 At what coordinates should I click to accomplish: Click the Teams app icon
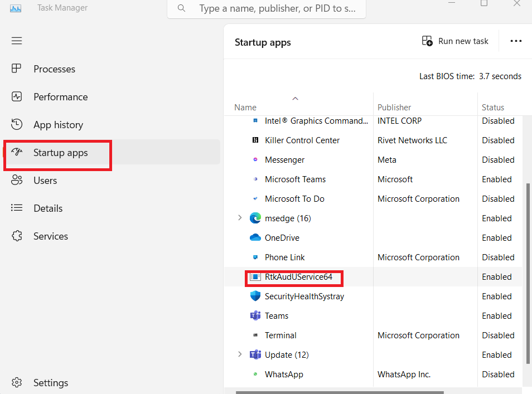pyautogui.click(x=255, y=316)
